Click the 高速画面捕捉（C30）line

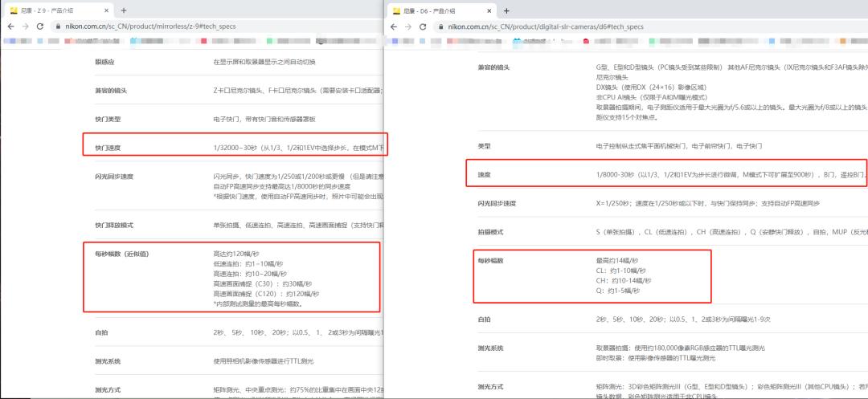point(262,284)
